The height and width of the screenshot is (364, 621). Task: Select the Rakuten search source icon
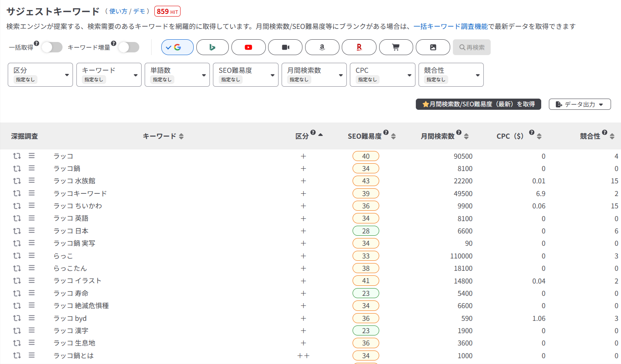tap(359, 47)
